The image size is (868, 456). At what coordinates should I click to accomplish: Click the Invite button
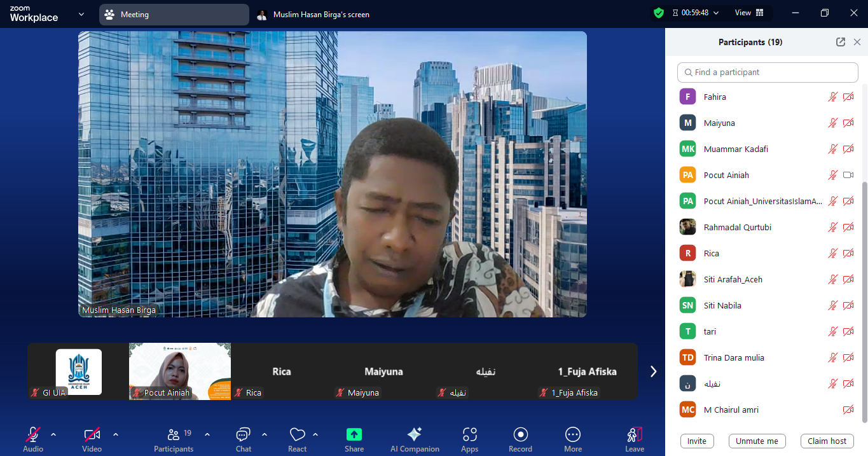click(697, 441)
